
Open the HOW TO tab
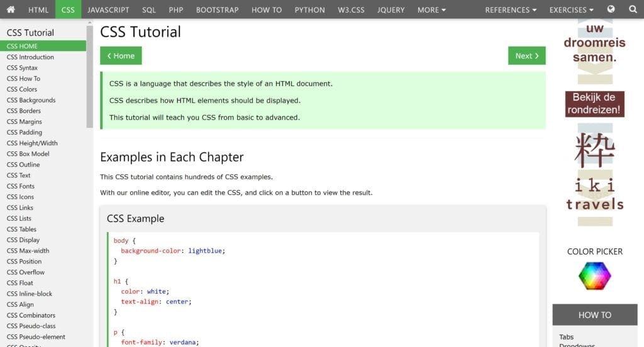[267, 9]
